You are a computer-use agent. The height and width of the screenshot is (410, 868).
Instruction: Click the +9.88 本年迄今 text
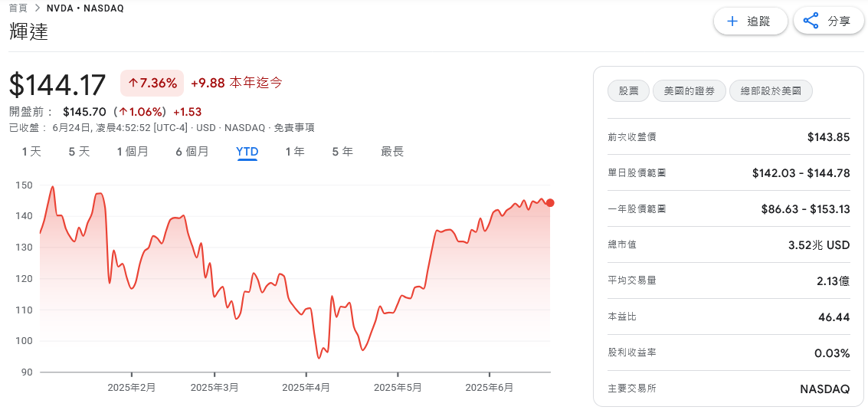click(x=237, y=83)
